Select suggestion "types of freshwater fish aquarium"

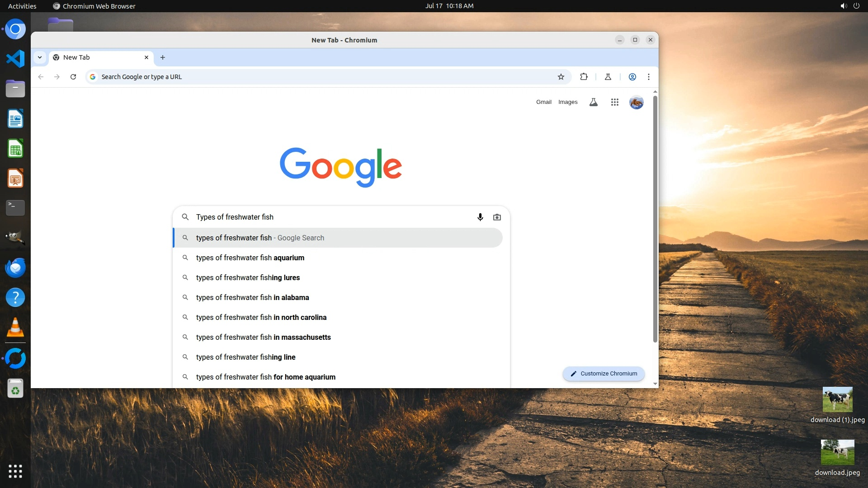(250, 258)
